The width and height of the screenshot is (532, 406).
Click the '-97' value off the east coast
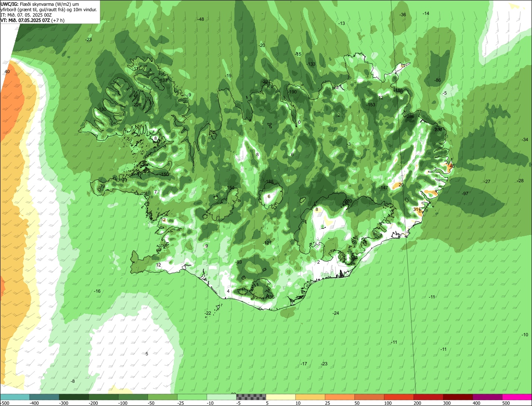pos(465,193)
